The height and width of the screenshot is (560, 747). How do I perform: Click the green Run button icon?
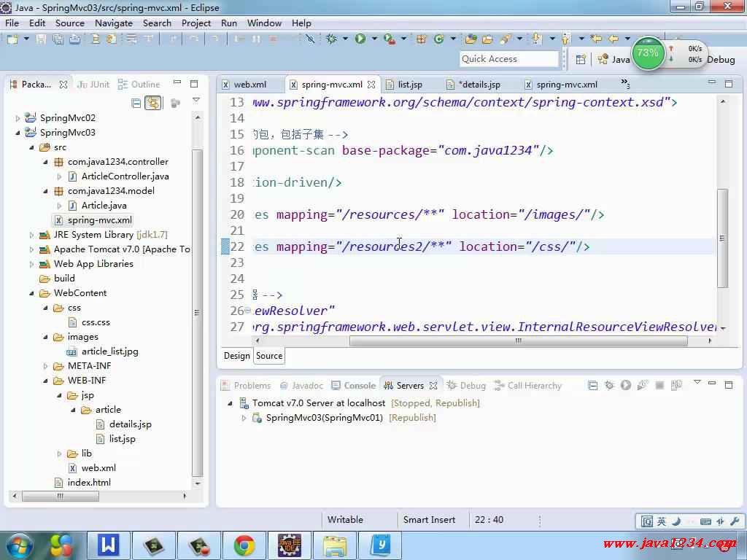pyautogui.click(x=360, y=39)
